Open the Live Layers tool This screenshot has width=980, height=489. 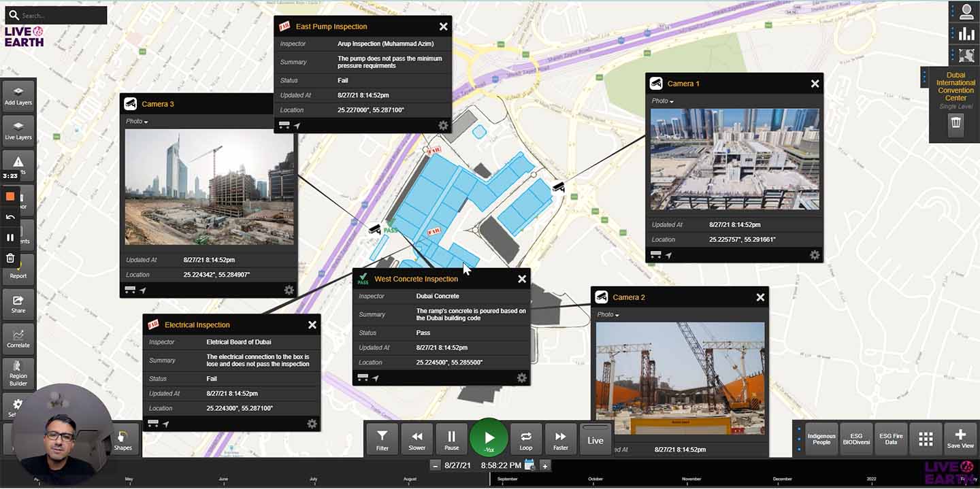[18, 131]
